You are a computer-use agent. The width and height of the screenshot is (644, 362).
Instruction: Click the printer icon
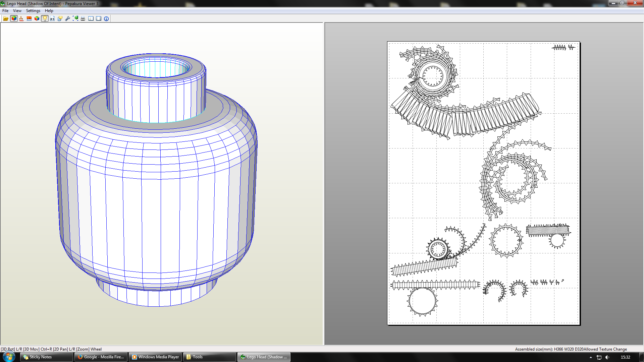pyautogui.click(x=83, y=19)
